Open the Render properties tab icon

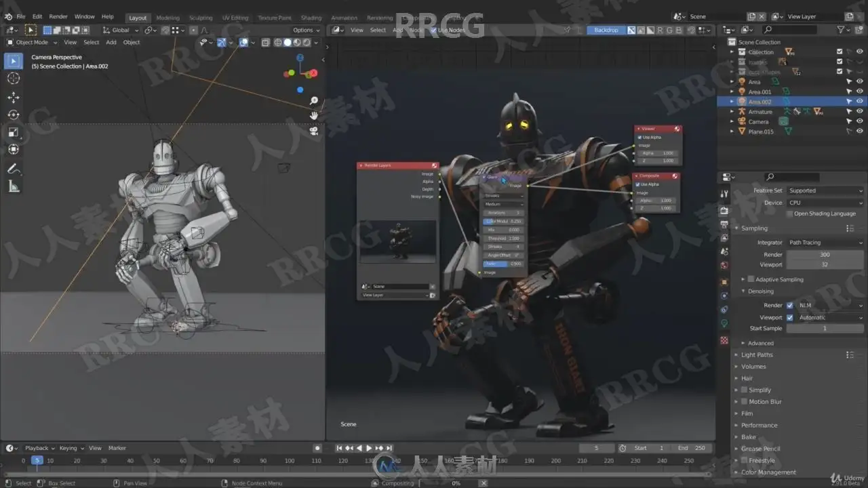724,211
